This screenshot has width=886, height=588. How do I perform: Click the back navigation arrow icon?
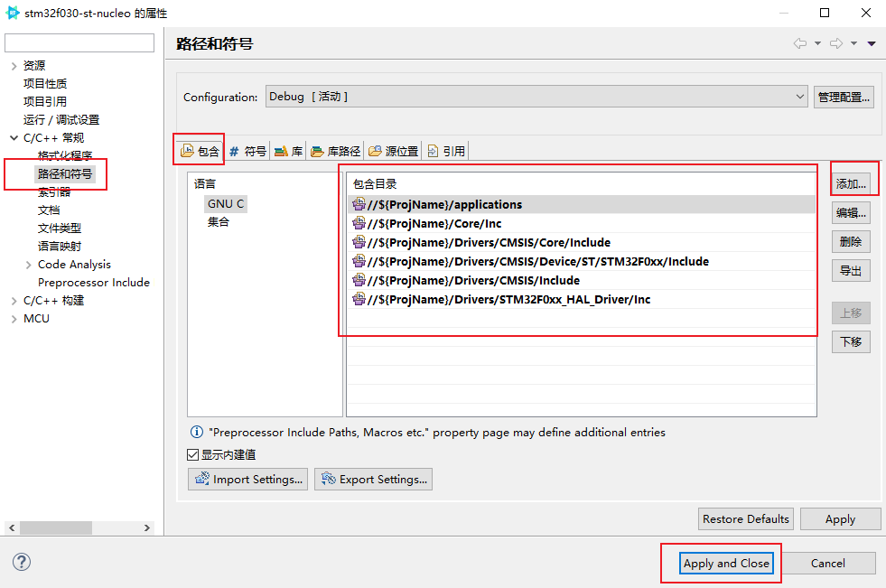click(x=799, y=43)
